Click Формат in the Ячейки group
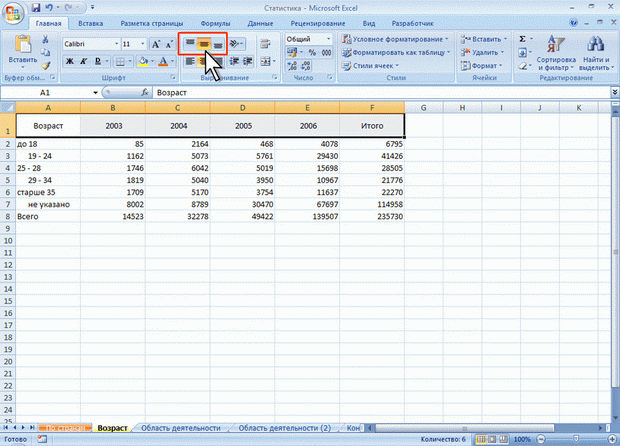620x446 pixels. 481,66
